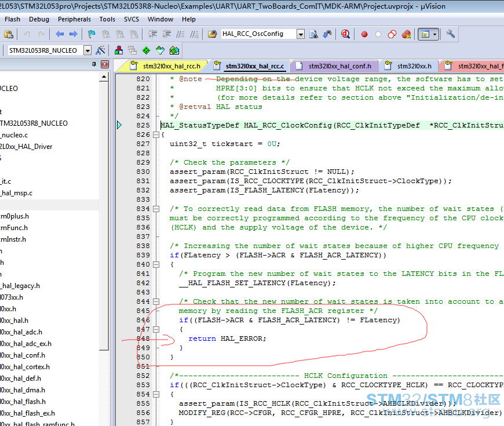Open Configuration wrench icon

pos(450,34)
